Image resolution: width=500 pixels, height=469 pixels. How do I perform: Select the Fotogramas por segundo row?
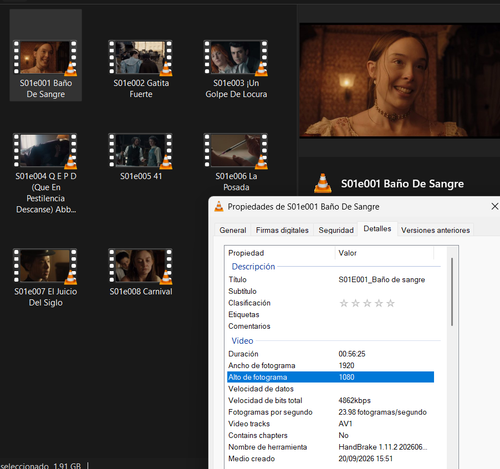pos(330,412)
